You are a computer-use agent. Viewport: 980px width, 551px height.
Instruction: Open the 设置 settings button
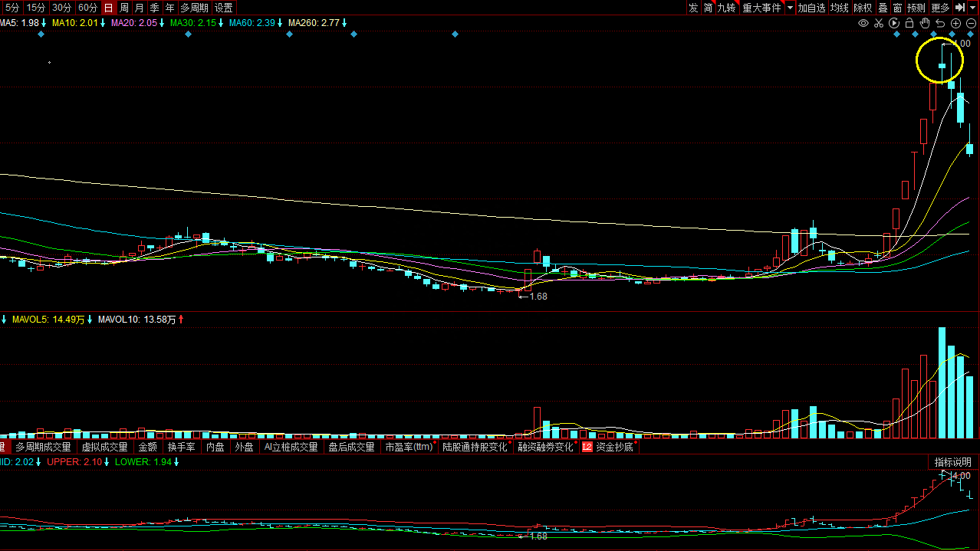(x=223, y=8)
